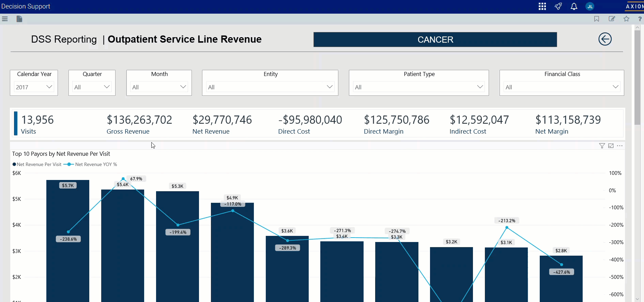Click the -213.2% YOY data point label
The image size is (644, 302).
pyautogui.click(x=507, y=221)
